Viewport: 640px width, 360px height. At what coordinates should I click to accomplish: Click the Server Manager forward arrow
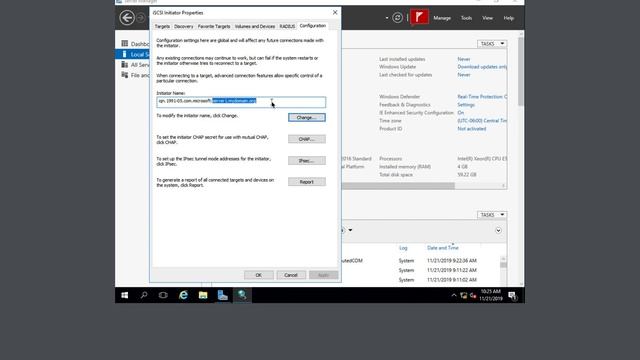(141, 18)
